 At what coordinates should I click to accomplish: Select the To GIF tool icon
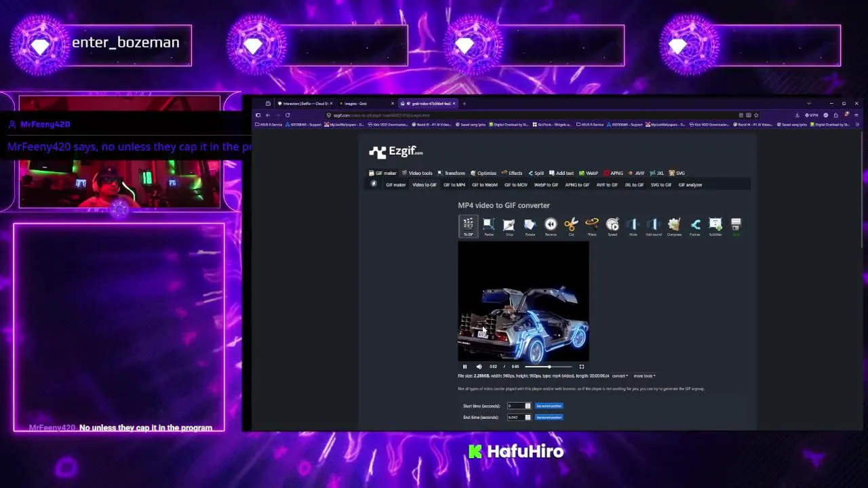coord(468,226)
